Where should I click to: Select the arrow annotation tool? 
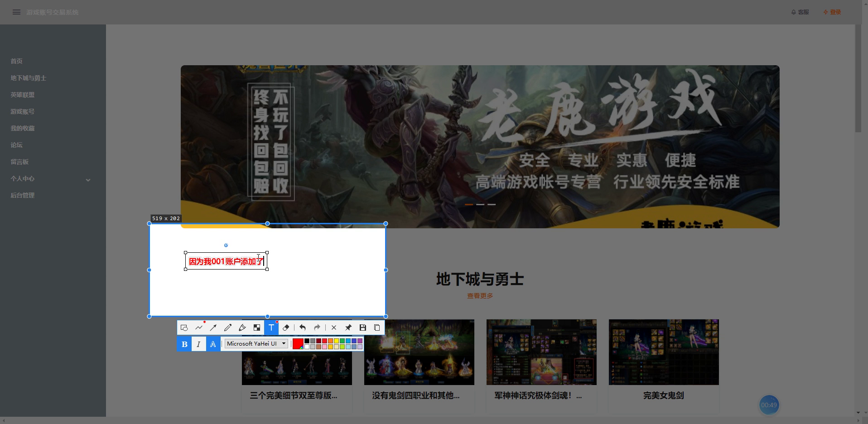[213, 328]
